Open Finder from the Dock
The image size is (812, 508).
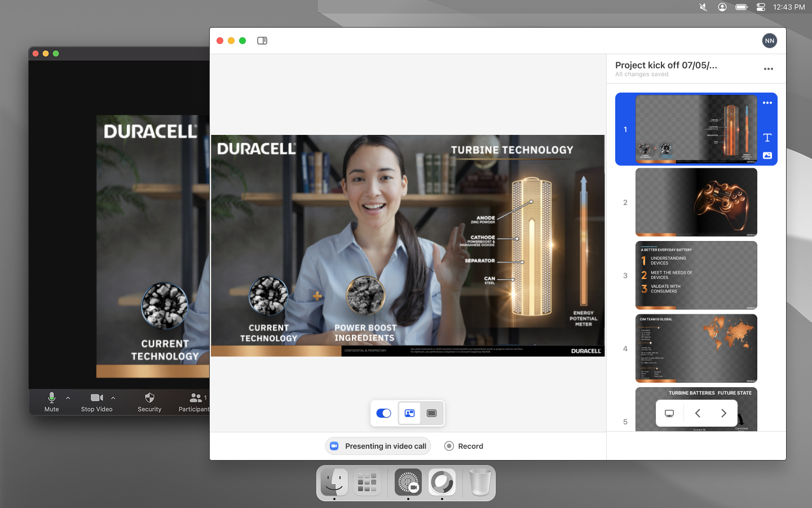point(334,482)
